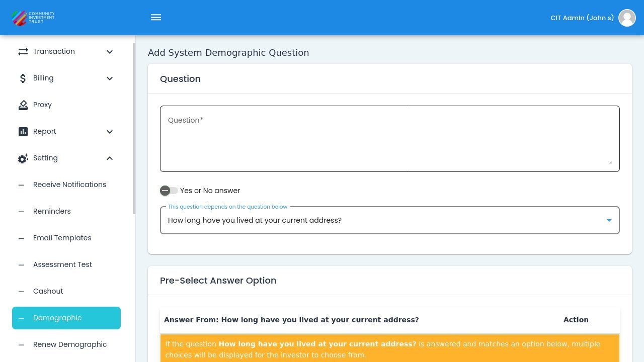The image size is (644, 362).
Task: Select the Assessment Test menu item
Action: [x=62, y=264]
